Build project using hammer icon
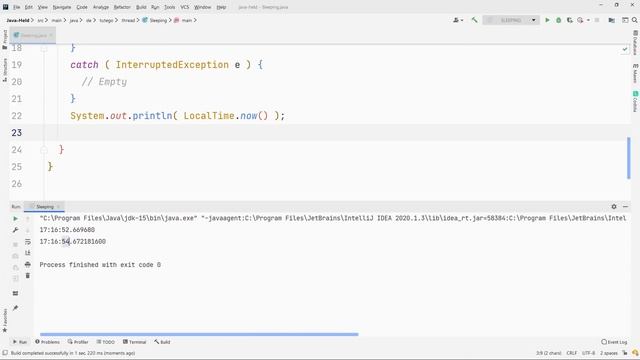The height and width of the screenshot is (360, 640). pyautogui.click(x=474, y=20)
